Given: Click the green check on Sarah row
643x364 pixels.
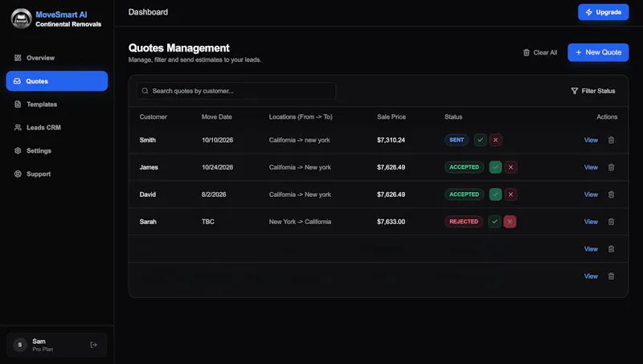Looking at the screenshot, I should 494,222.
